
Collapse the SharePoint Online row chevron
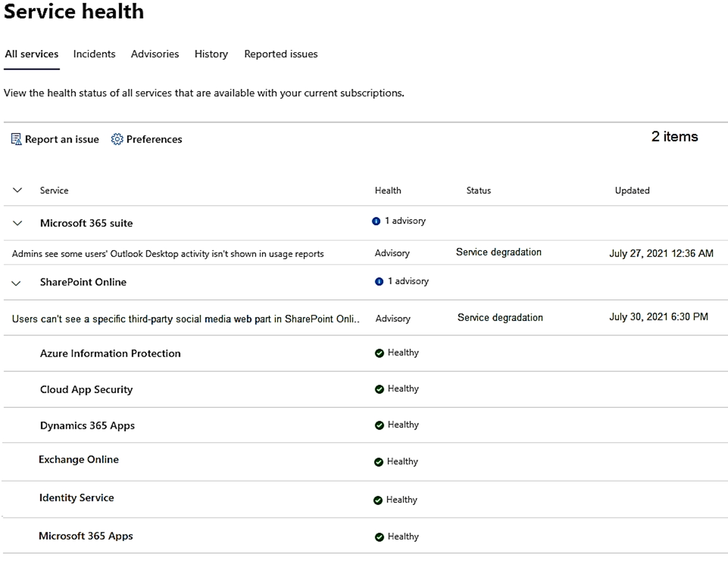[16, 283]
